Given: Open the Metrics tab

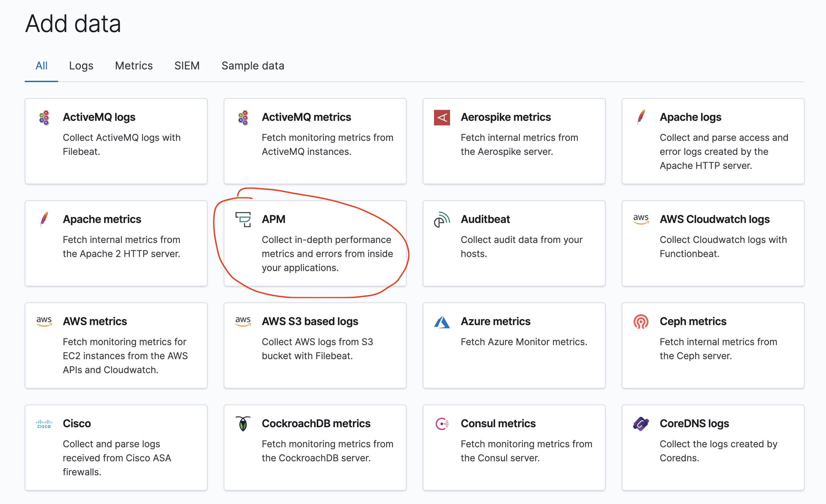Looking at the screenshot, I should [134, 66].
